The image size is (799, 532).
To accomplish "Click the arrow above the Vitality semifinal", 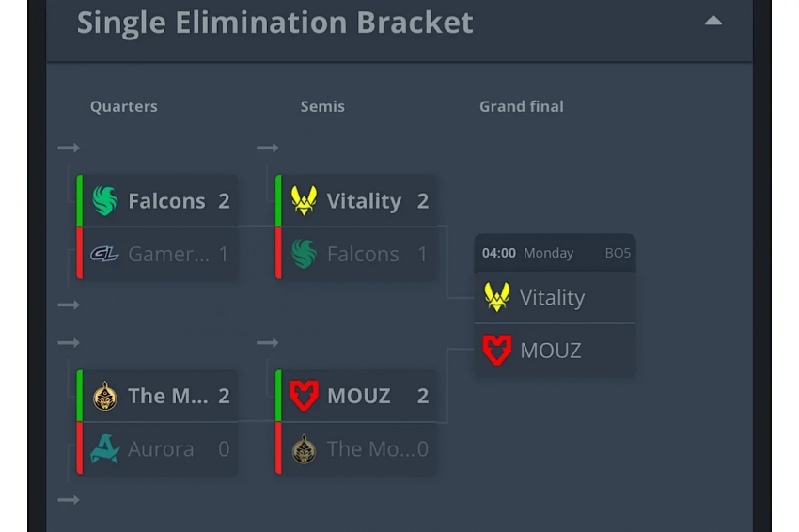I will (x=267, y=148).
